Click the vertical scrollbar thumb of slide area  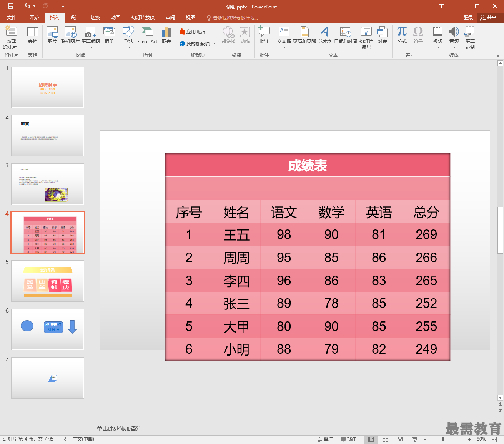pos(500,230)
